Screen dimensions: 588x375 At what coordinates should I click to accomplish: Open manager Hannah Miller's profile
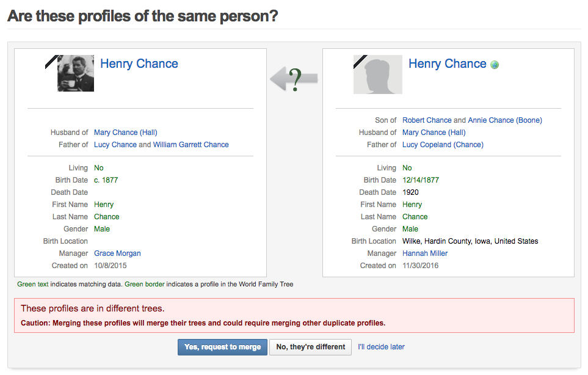(425, 253)
